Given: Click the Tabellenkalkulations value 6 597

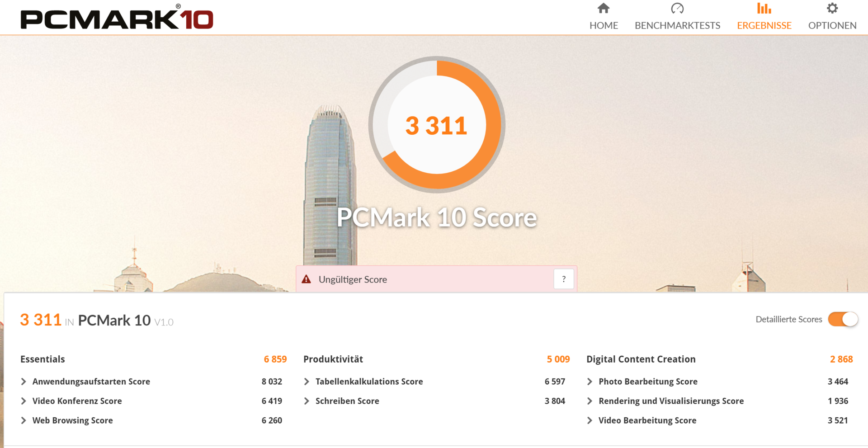Looking at the screenshot, I should point(555,382).
